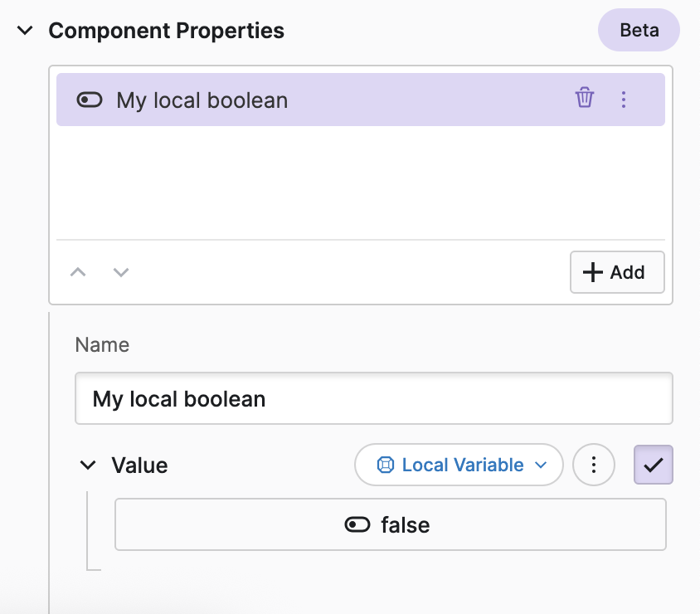
Task: Click the Local Variable source icon
Action: [385, 465]
